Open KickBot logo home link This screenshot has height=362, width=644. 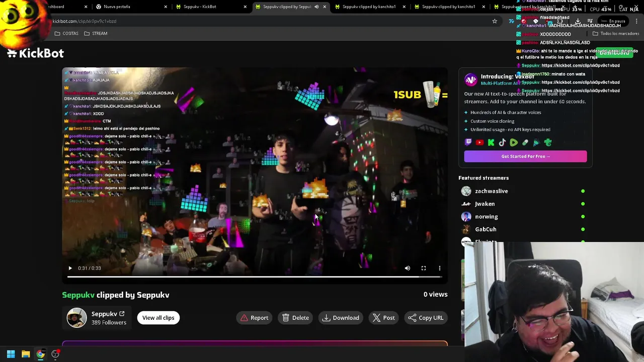tap(35, 53)
